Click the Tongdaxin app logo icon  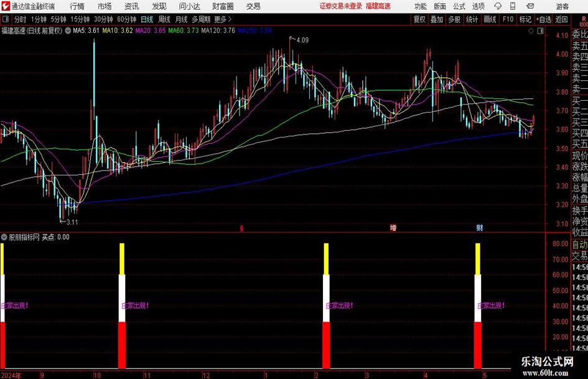tap(6, 6)
